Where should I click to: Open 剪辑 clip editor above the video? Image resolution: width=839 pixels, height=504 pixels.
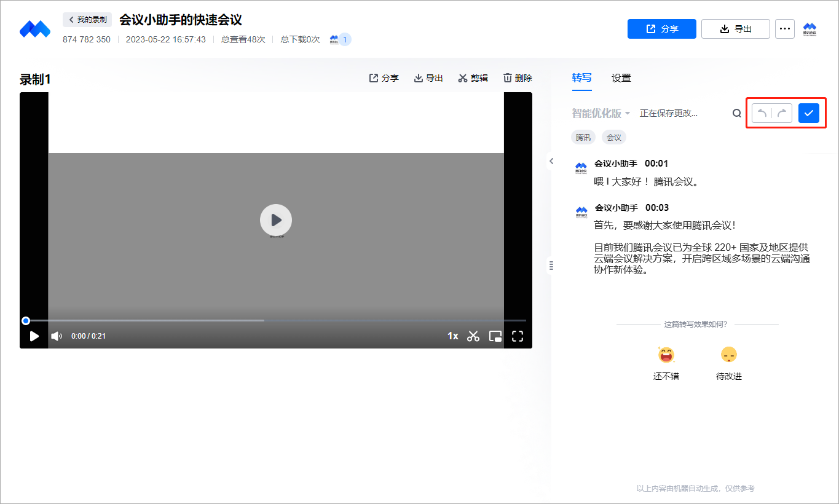(x=473, y=78)
